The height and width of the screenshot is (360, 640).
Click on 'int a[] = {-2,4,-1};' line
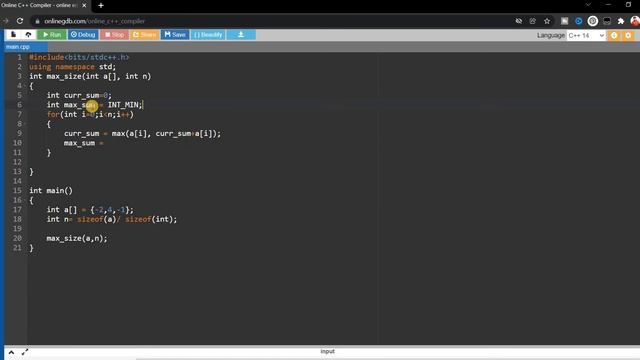click(x=90, y=210)
